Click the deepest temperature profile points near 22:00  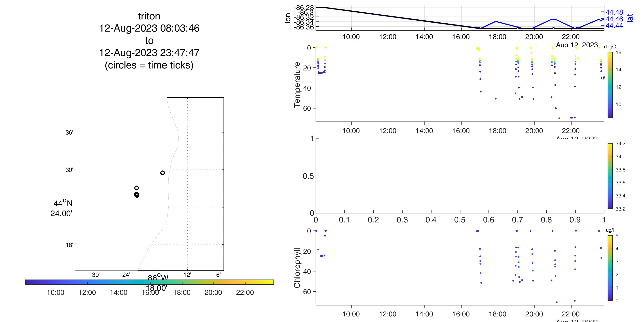pos(573,118)
